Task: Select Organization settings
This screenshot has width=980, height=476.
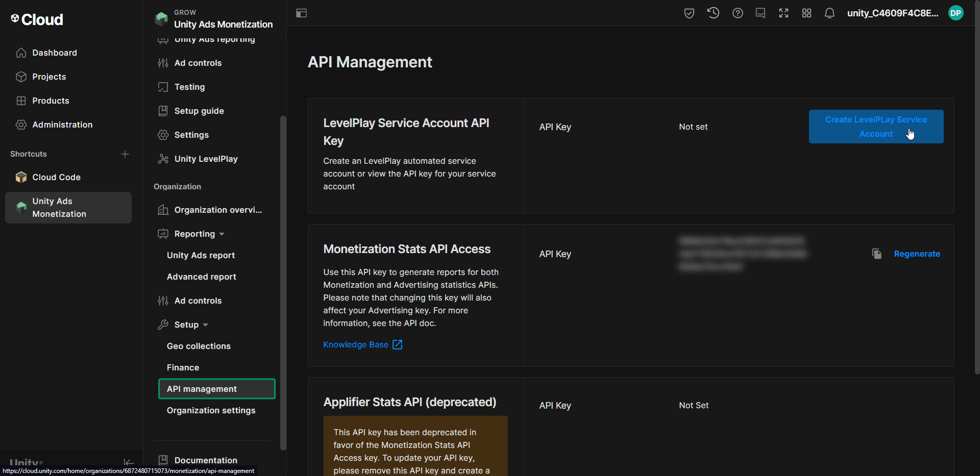Action: click(x=211, y=410)
